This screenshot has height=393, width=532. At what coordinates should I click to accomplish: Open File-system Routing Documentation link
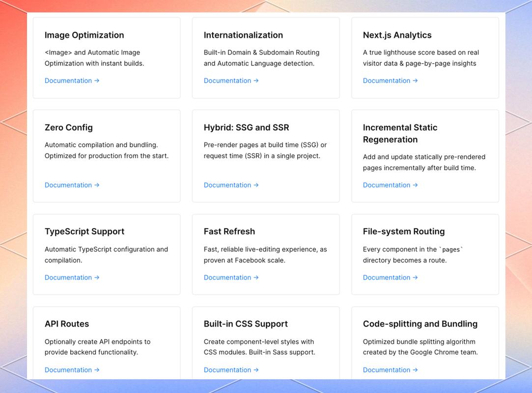390,278
